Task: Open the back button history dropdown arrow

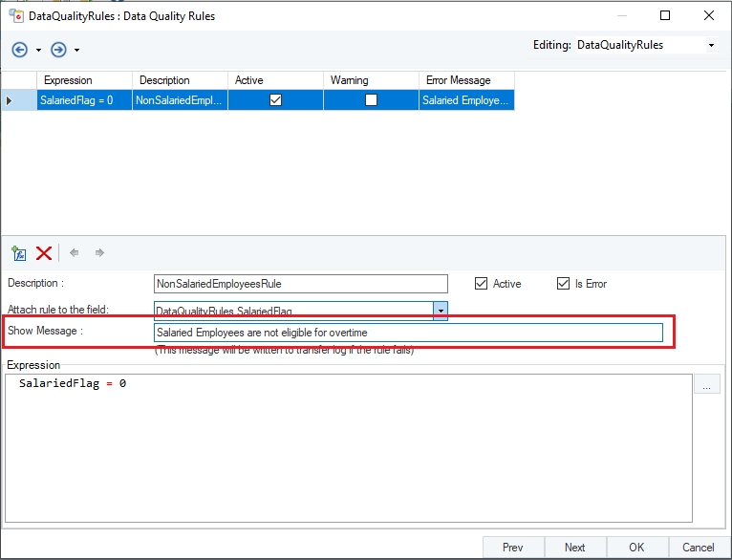Action: [38, 50]
